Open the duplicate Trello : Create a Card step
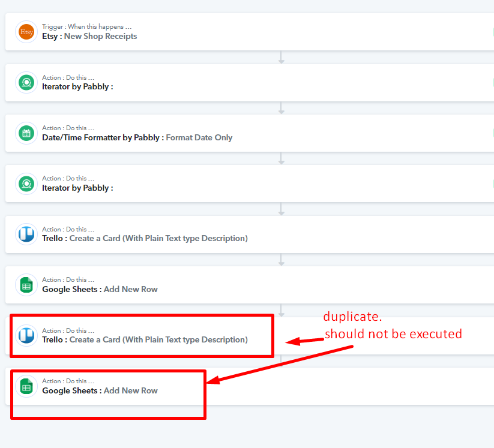The width and height of the screenshot is (494, 448). click(x=145, y=339)
